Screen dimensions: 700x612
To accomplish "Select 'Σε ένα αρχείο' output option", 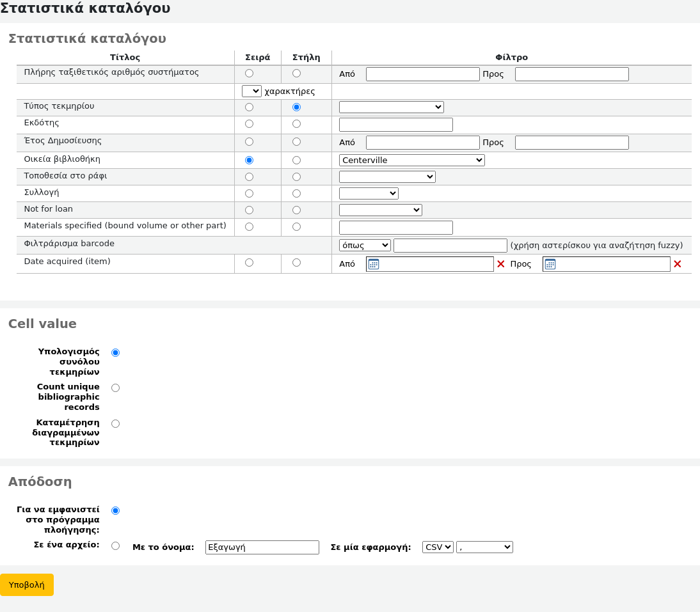I will point(115,545).
